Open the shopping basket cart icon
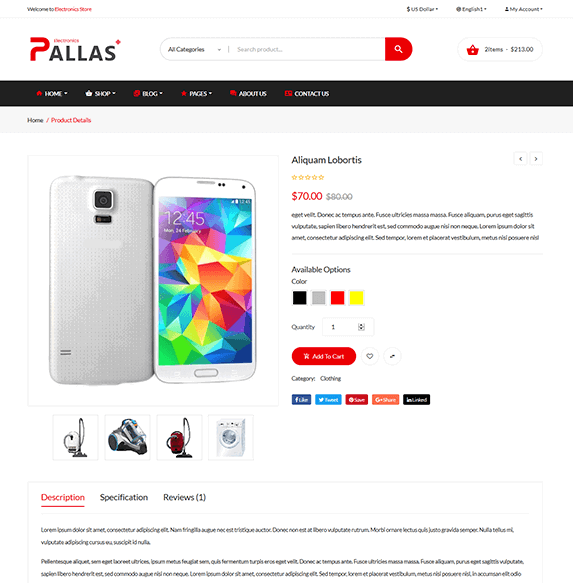The height and width of the screenshot is (583, 573). (473, 49)
